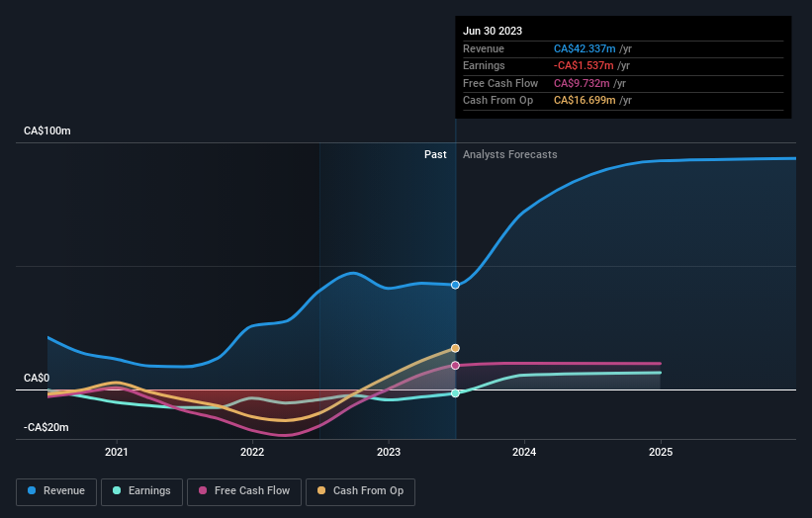Select the 2022 x-axis label

click(252, 452)
